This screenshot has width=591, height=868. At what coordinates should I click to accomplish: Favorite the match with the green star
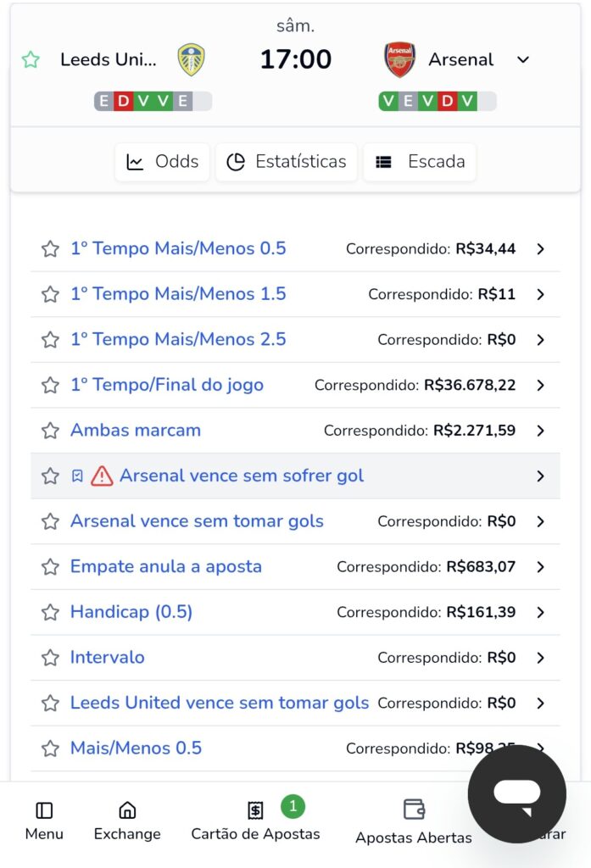click(31, 59)
